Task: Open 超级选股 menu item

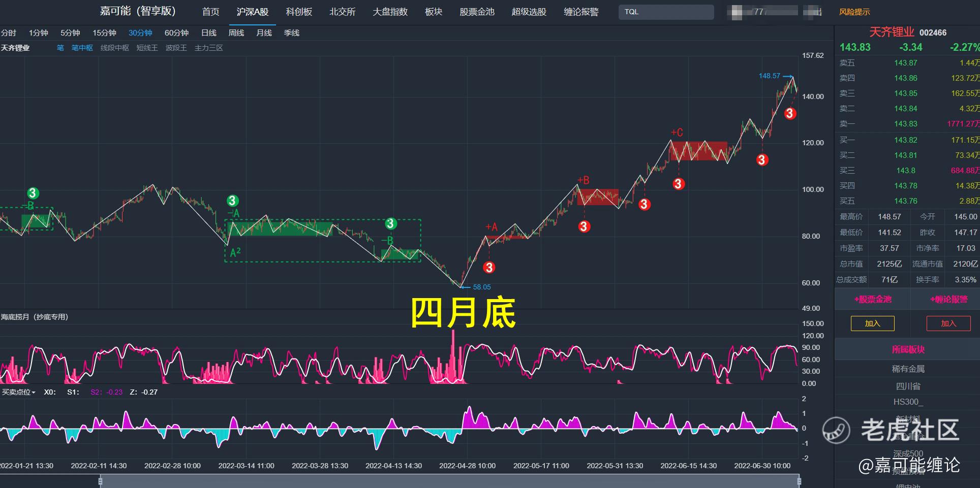Action: [x=529, y=12]
